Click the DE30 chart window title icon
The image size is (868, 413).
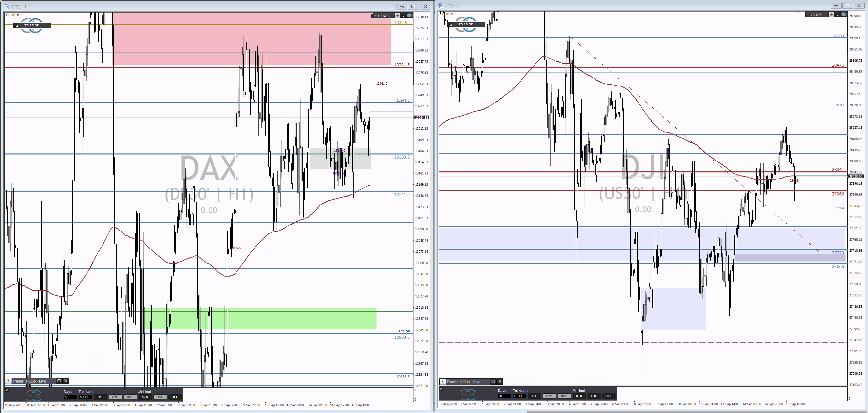click(x=7, y=7)
